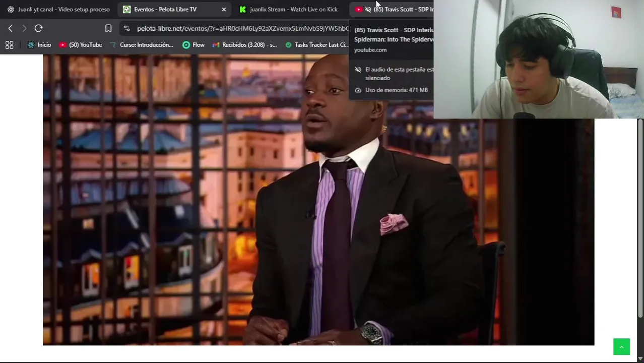Click 'Uso de memoria: 471 MB' text
644x363 pixels.
point(397,90)
